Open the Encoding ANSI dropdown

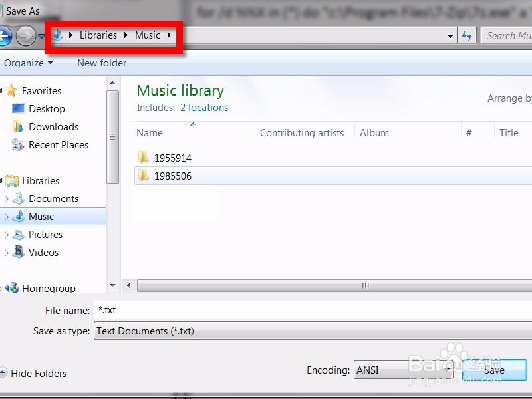pos(404,370)
